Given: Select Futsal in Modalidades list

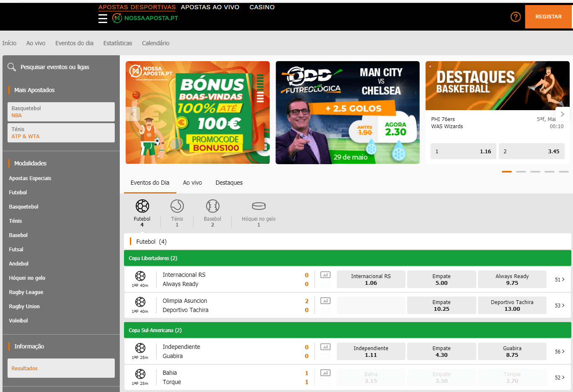Looking at the screenshot, I should click(x=16, y=249).
